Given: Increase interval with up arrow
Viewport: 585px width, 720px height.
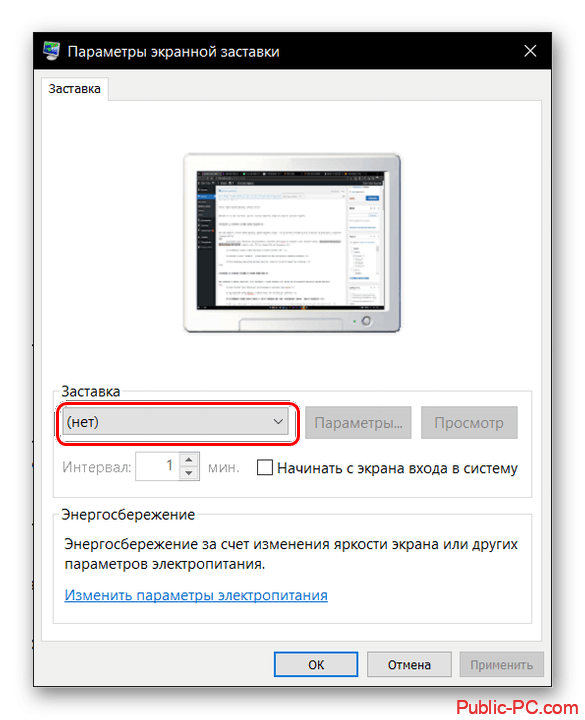Looking at the screenshot, I should [189, 459].
